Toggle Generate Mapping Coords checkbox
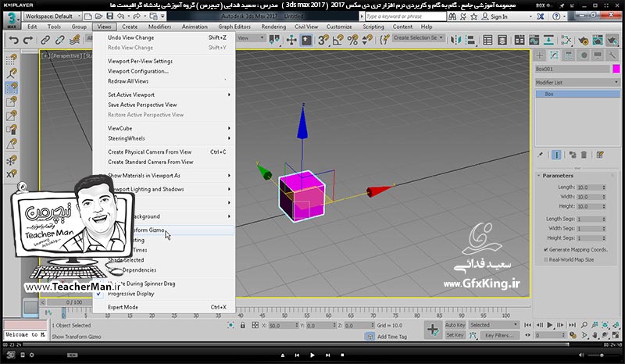 (545, 250)
